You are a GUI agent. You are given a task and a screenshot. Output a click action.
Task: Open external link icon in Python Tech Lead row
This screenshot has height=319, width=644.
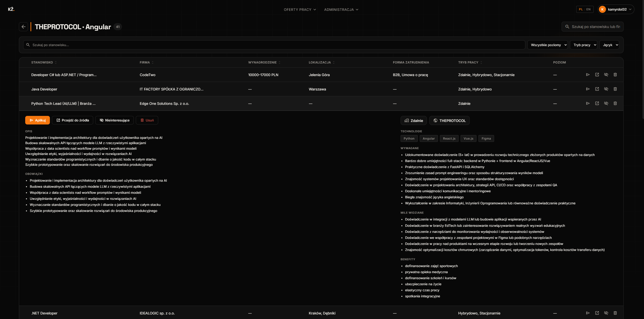[597, 103]
